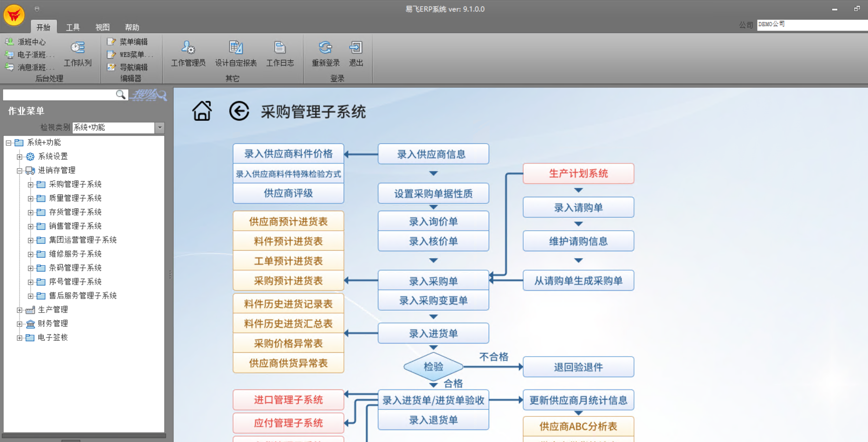This screenshot has height=442, width=868.
Task: Click the 退回验退件 button
Action: point(578,367)
